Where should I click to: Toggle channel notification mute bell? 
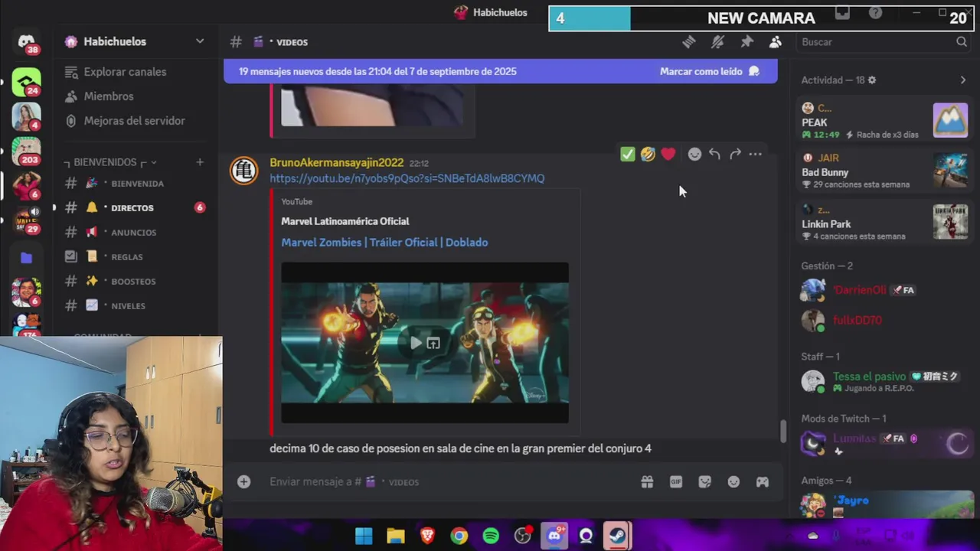coord(717,42)
